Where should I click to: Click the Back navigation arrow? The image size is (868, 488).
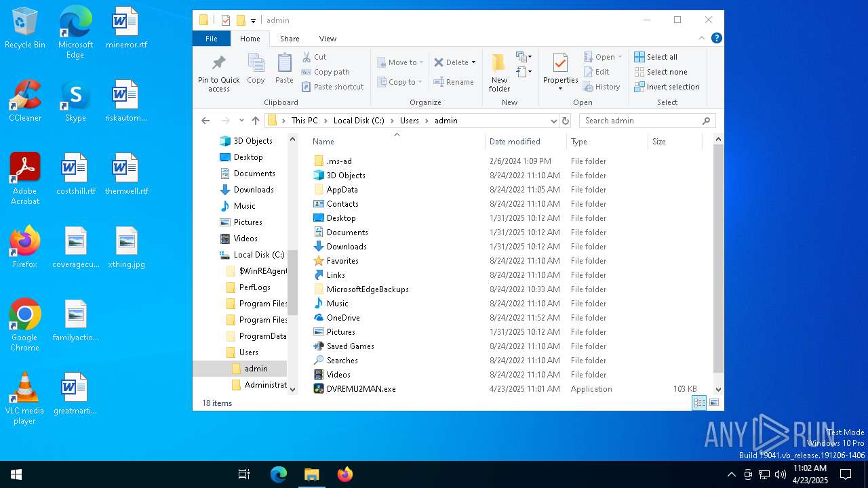point(205,121)
